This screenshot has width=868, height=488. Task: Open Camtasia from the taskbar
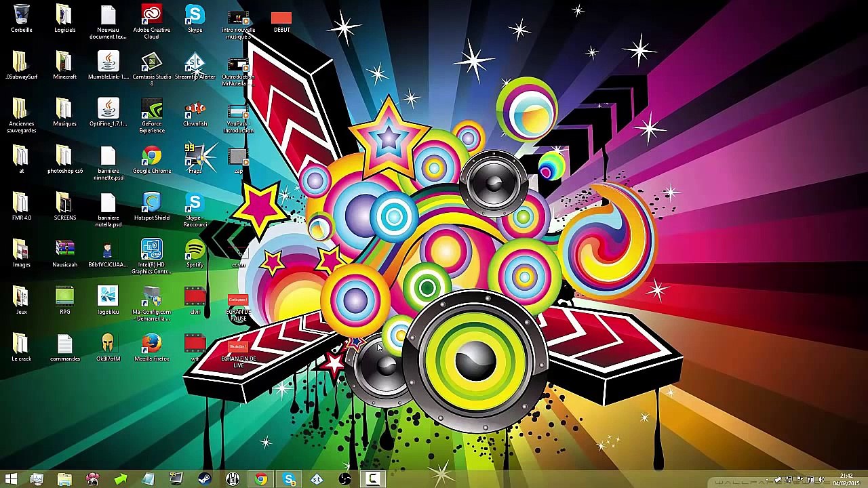[x=372, y=480]
